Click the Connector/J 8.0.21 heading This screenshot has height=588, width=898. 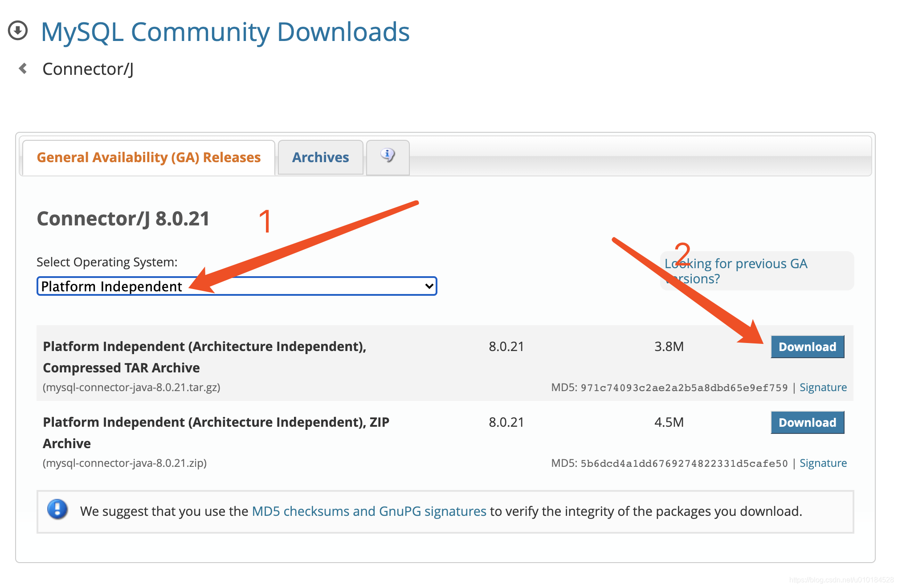pyautogui.click(x=123, y=219)
